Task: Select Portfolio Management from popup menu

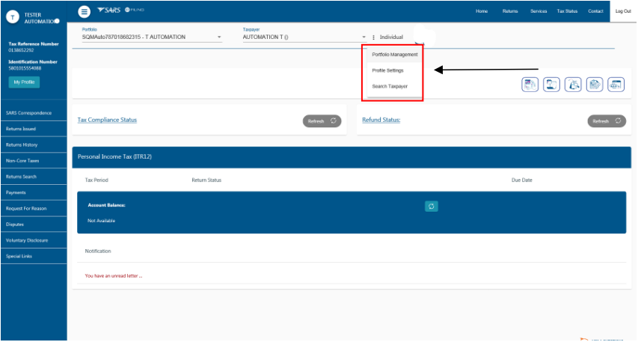Action: coord(394,55)
